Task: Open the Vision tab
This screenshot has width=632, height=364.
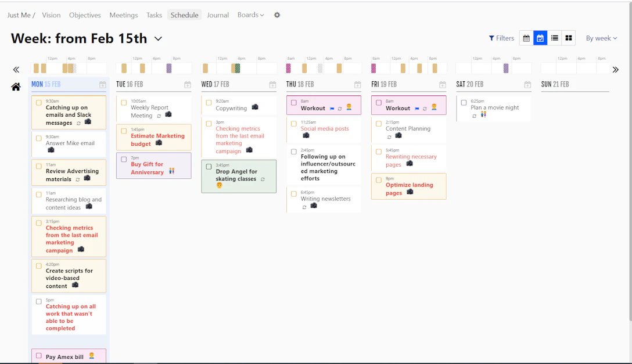Action: click(51, 15)
